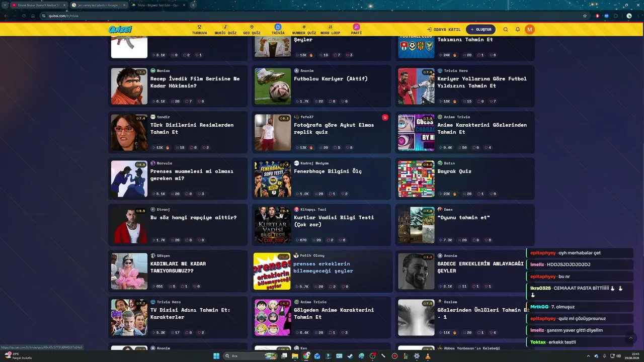The height and width of the screenshot is (362, 644).
Task: Open the Settings gear in the taskbar
Action: point(417,356)
